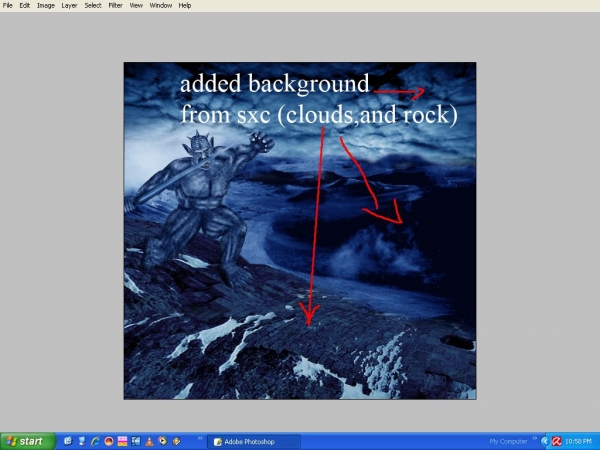
Task: Open the View menu
Action: [x=136, y=5]
